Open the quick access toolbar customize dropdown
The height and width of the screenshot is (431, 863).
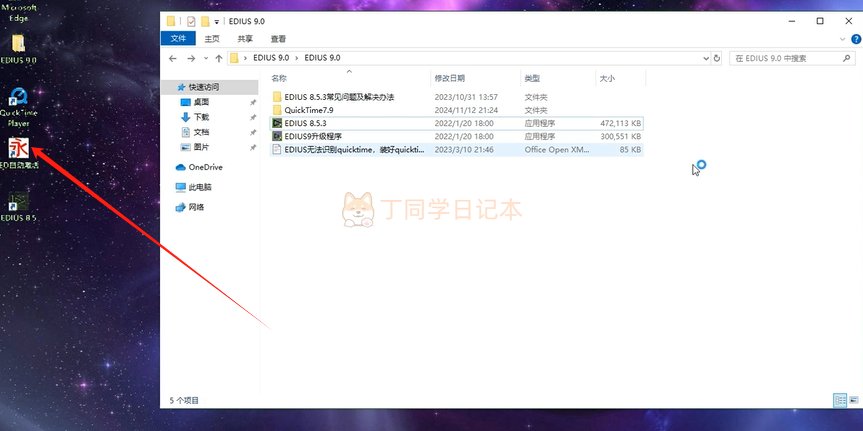[217, 22]
